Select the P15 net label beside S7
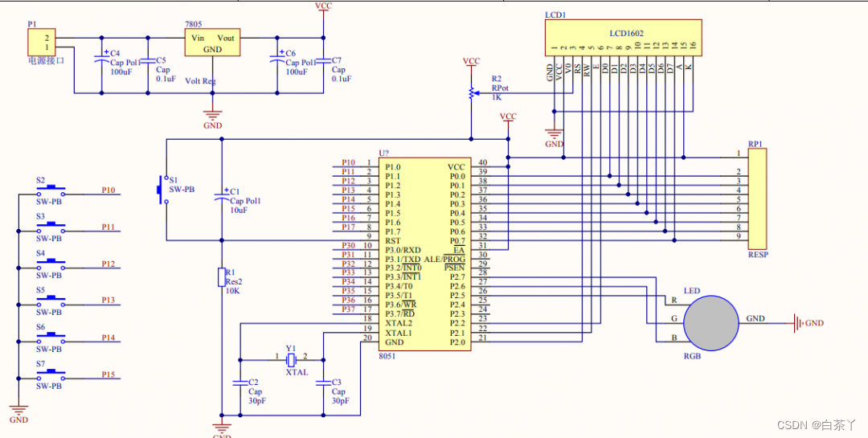 click(x=108, y=375)
